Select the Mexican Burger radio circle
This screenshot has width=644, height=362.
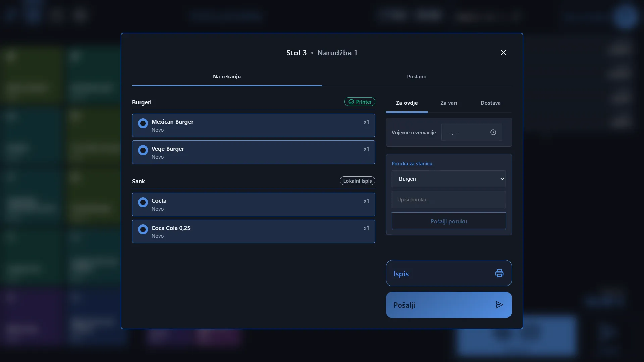(x=143, y=123)
